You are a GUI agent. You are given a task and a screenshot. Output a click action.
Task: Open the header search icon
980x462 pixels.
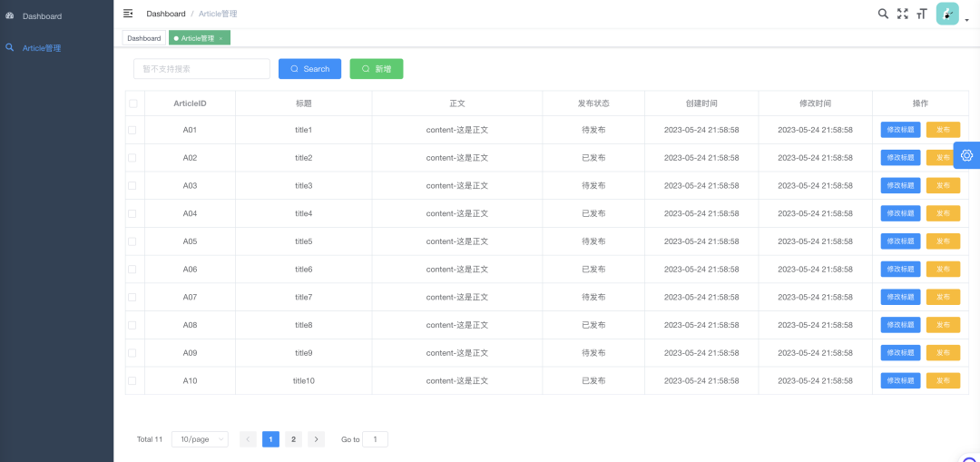[883, 14]
